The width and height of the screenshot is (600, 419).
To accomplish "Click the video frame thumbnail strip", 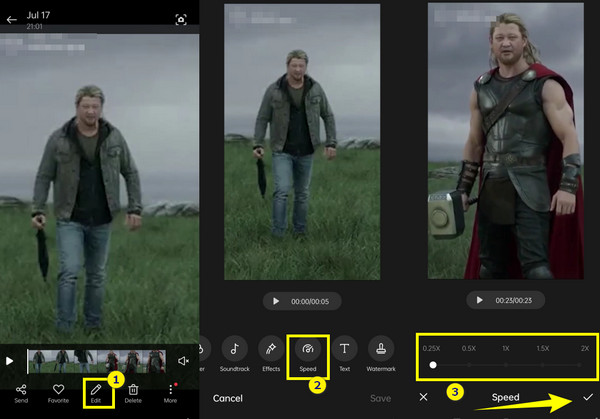I will pyautogui.click(x=97, y=361).
